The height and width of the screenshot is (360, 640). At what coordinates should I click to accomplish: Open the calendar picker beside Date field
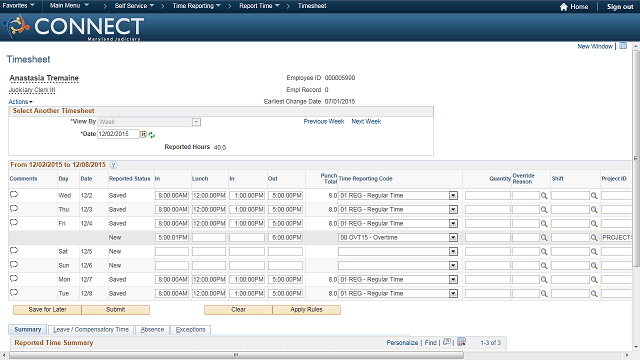click(143, 134)
